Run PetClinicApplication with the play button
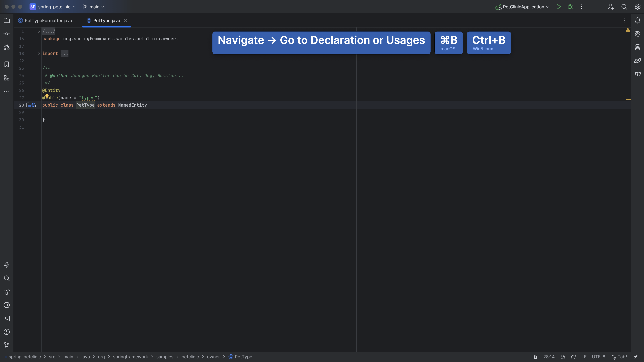This screenshot has width=644, height=362. [559, 7]
